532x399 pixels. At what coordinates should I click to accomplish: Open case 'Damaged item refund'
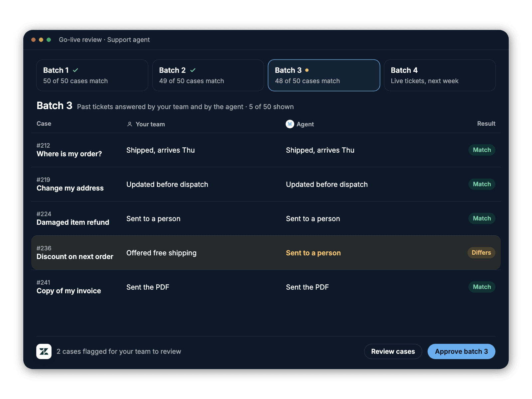(x=266, y=218)
